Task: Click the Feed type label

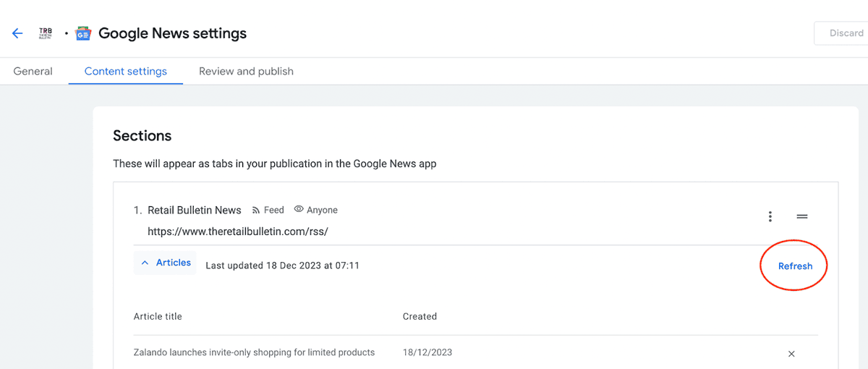Action: [x=274, y=211]
